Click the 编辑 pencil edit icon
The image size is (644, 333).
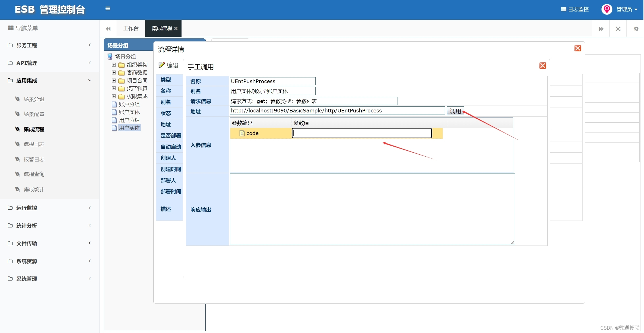[x=162, y=65]
